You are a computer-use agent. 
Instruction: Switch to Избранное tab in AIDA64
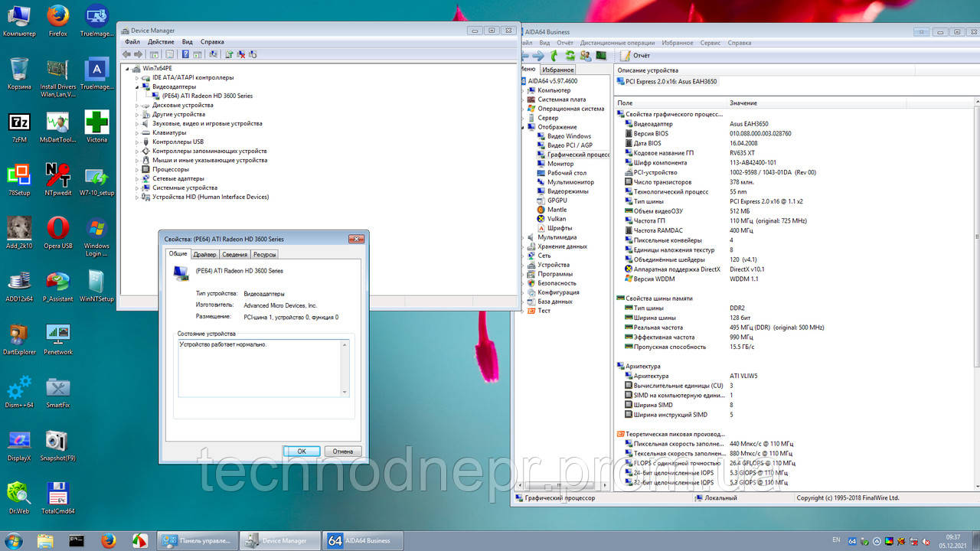[558, 70]
